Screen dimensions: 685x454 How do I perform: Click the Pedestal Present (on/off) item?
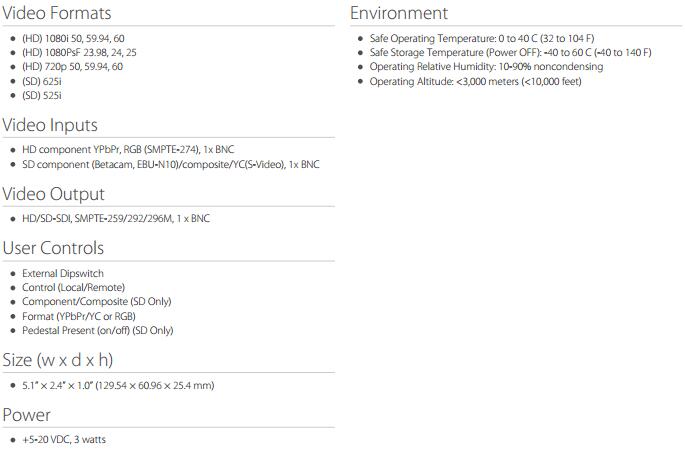97,330
